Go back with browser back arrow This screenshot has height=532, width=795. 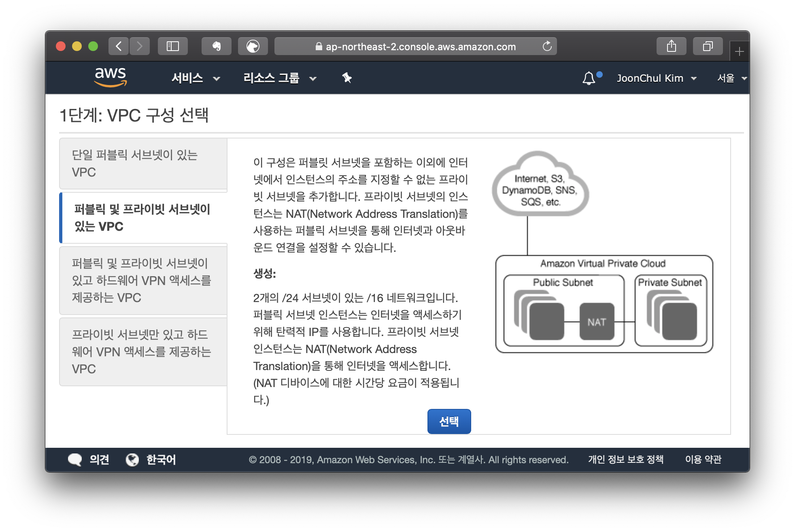click(119, 46)
